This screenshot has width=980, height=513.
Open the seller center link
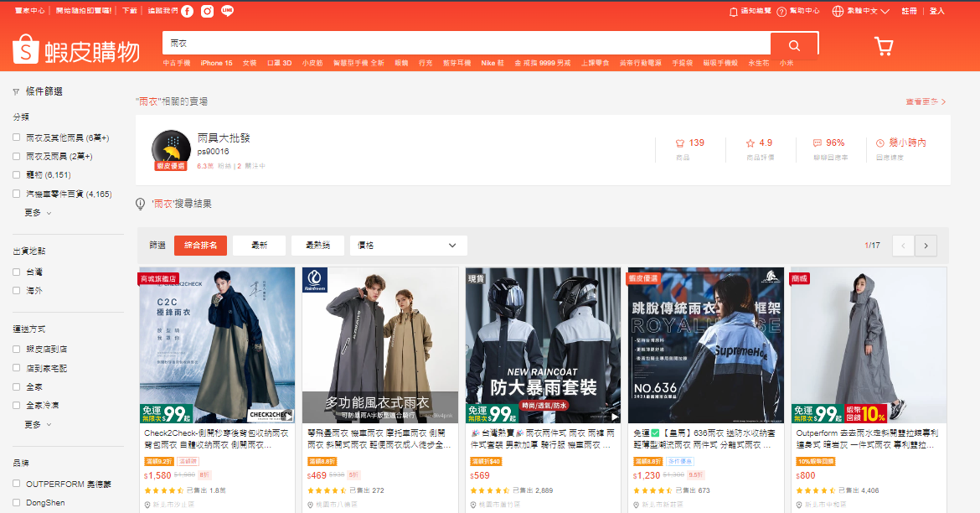pyautogui.click(x=30, y=11)
